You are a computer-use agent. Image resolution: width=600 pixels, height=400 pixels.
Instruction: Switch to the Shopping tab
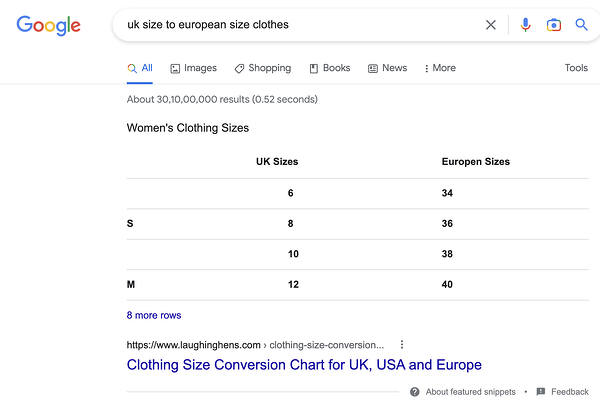[x=263, y=68]
